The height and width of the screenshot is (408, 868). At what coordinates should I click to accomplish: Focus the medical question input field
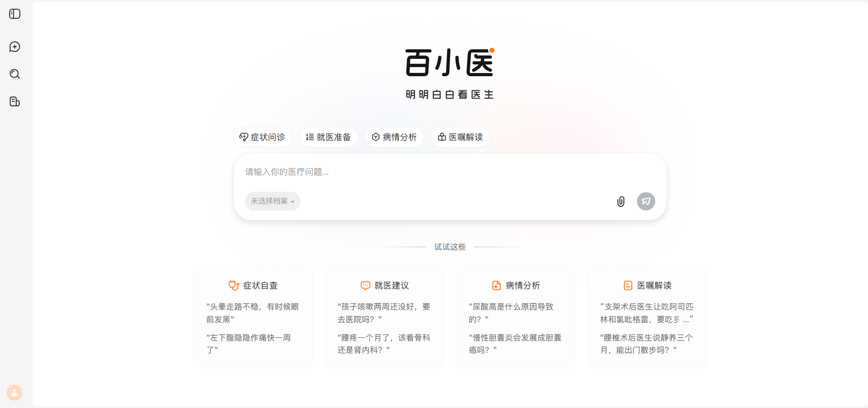(450, 172)
